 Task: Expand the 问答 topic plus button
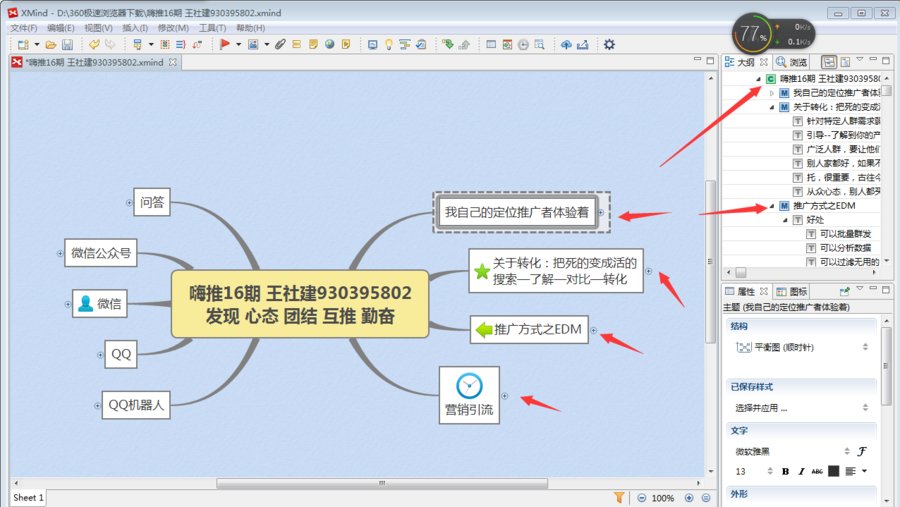pos(129,202)
